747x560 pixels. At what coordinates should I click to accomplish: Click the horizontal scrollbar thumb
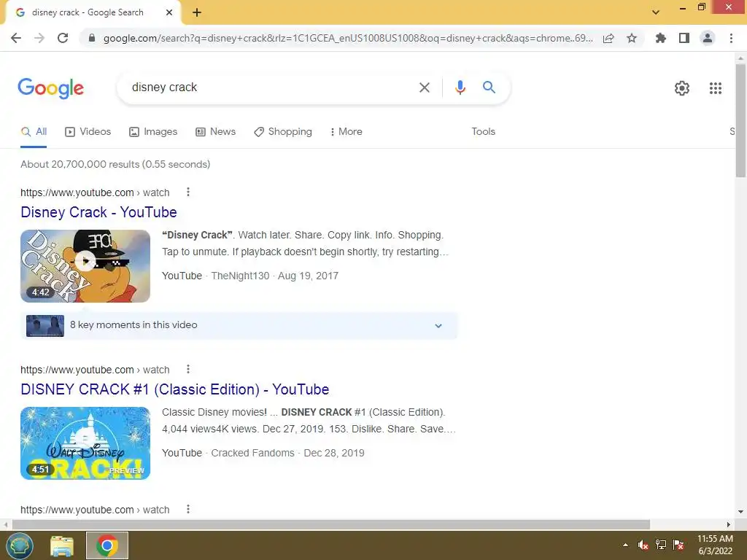coord(331,524)
